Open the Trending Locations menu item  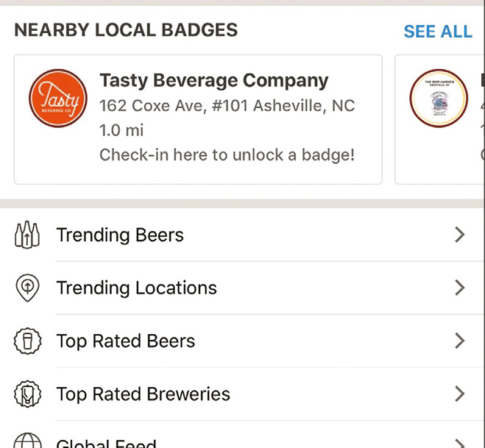pyautogui.click(x=137, y=288)
